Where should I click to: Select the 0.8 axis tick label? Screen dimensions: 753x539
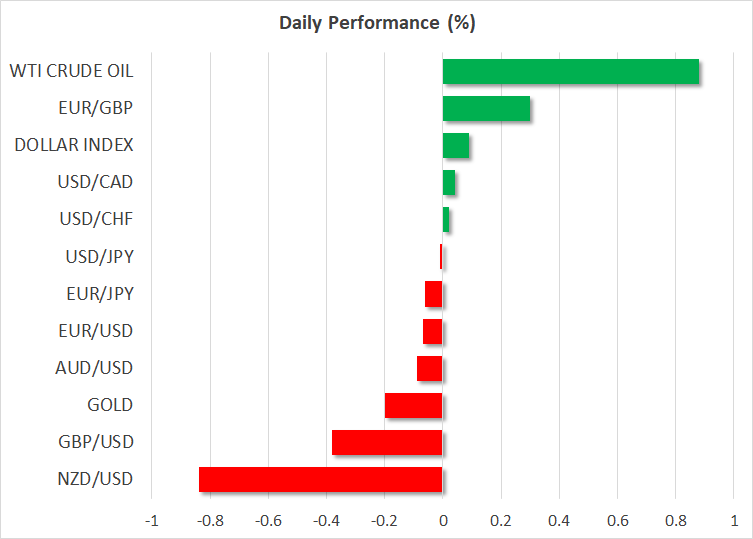point(675,521)
